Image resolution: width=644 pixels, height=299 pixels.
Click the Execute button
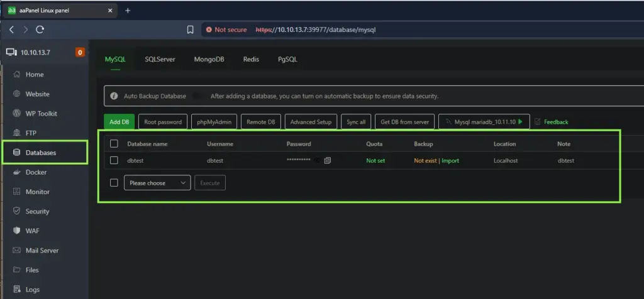click(x=210, y=183)
